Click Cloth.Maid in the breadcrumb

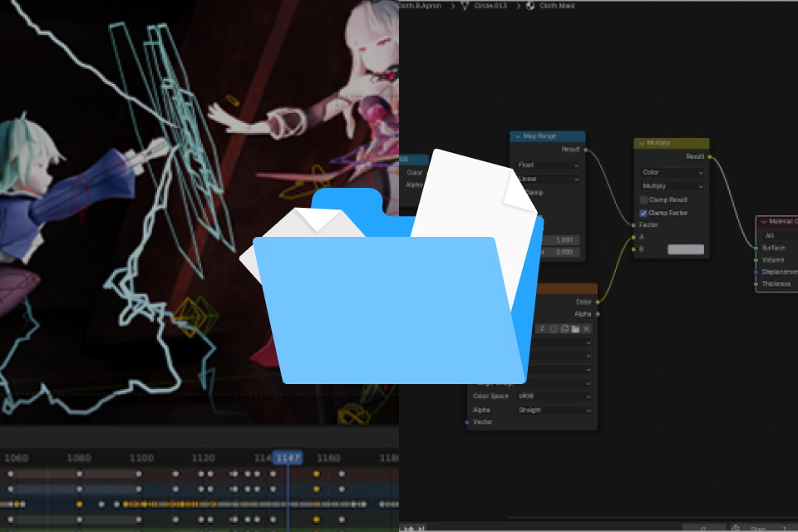pos(557,6)
